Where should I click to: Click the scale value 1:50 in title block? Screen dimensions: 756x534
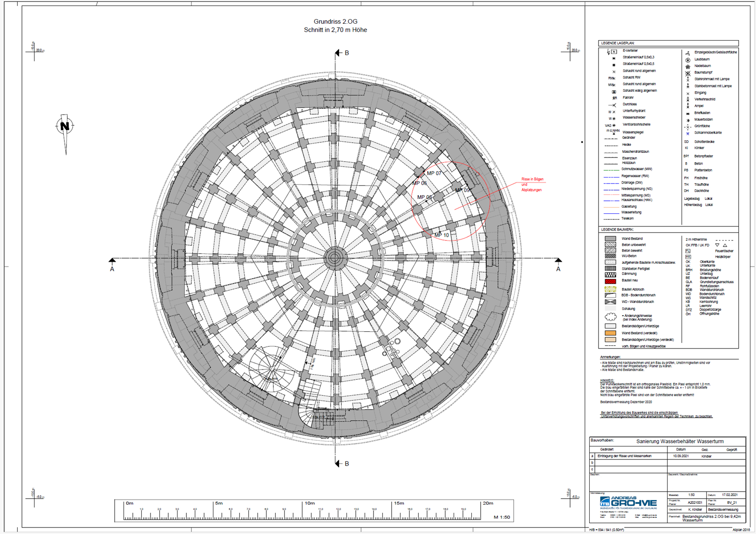(692, 495)
